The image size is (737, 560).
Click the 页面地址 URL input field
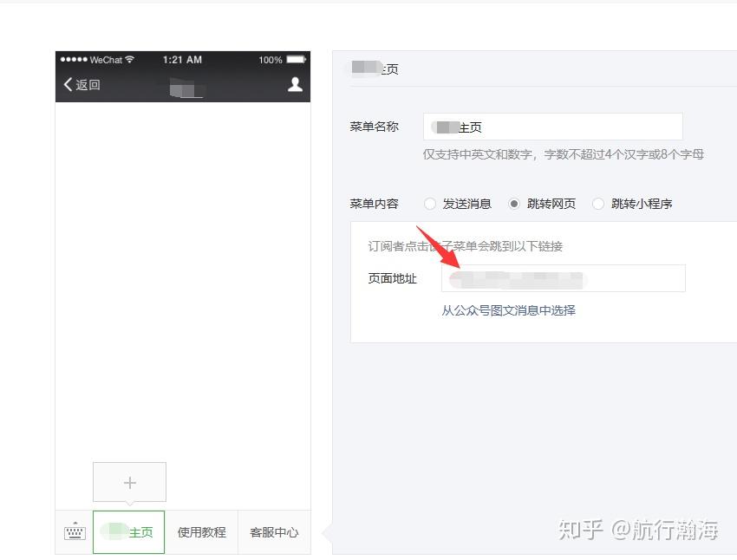563,278
